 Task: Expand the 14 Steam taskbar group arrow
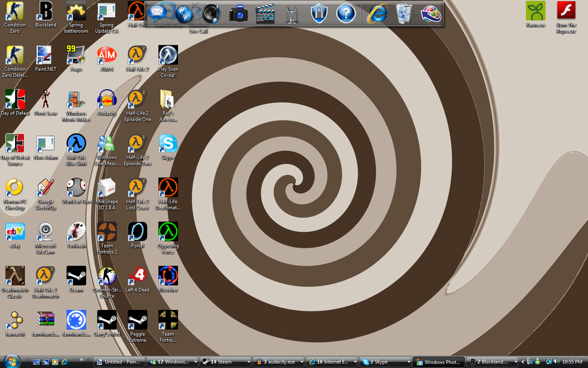249,362
